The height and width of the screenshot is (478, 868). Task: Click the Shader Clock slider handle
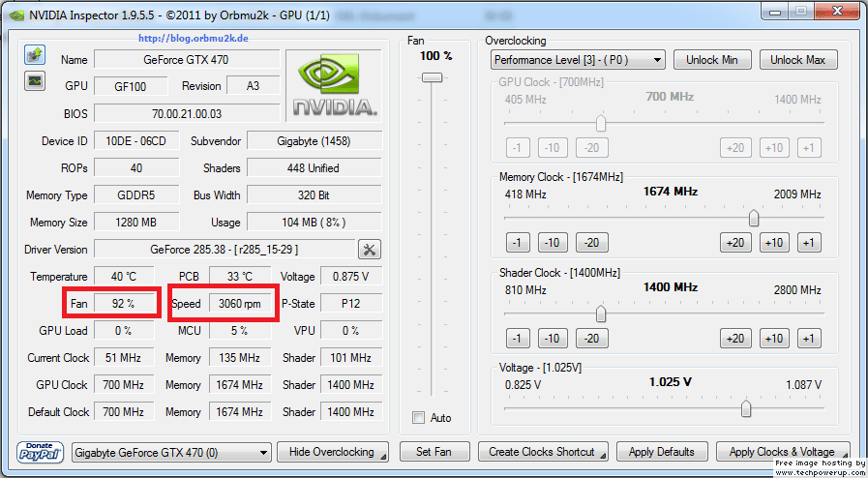(601, 314)
